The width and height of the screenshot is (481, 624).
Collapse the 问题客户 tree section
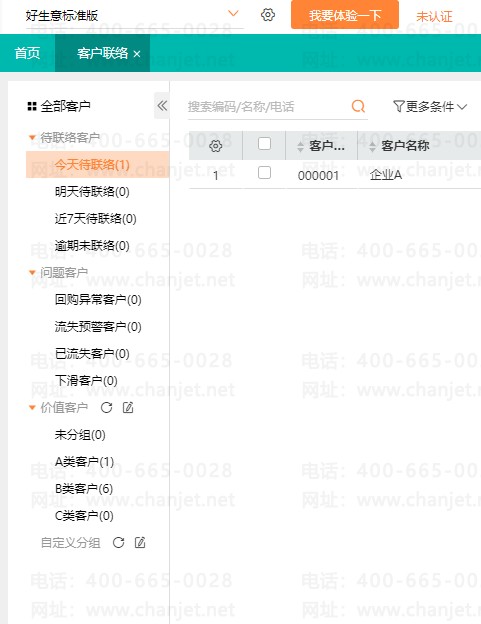tap(32, 273)
